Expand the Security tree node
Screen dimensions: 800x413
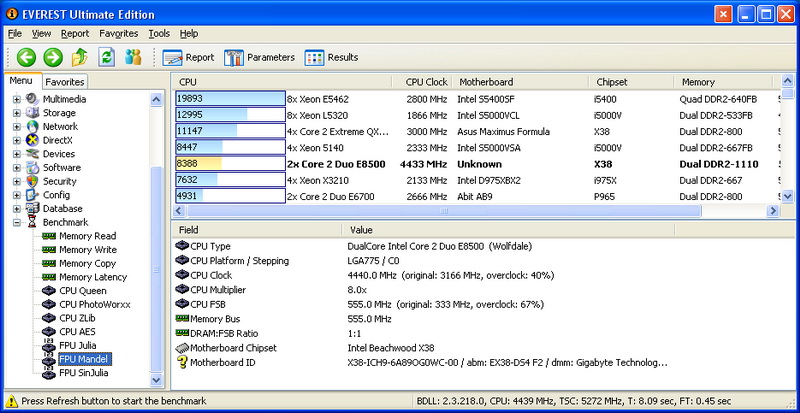[17, 181]
